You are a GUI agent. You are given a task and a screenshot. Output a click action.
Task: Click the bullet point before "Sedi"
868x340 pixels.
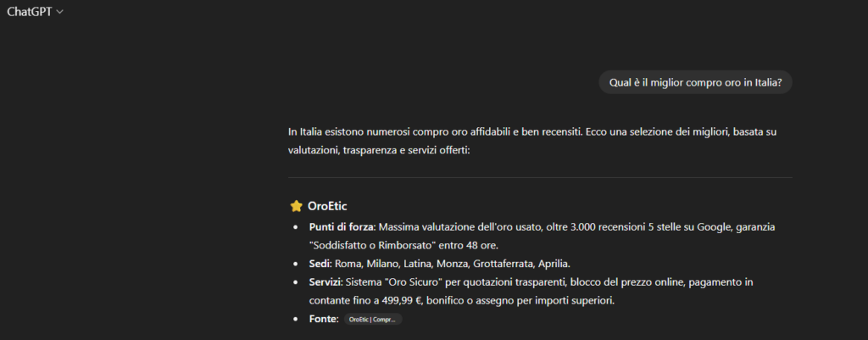point(296,264)
